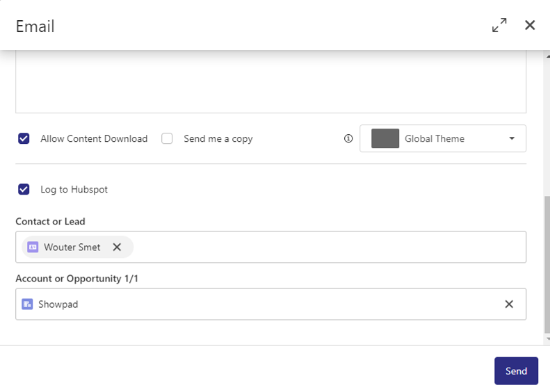
Task: Open the Account or Opportunity field
Action: (278, 304)
